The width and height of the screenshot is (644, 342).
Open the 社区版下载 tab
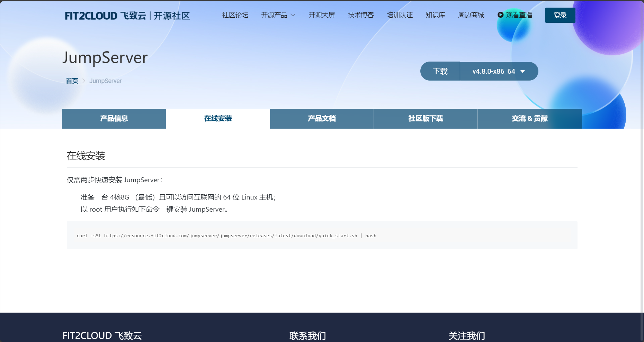[425, 119]
